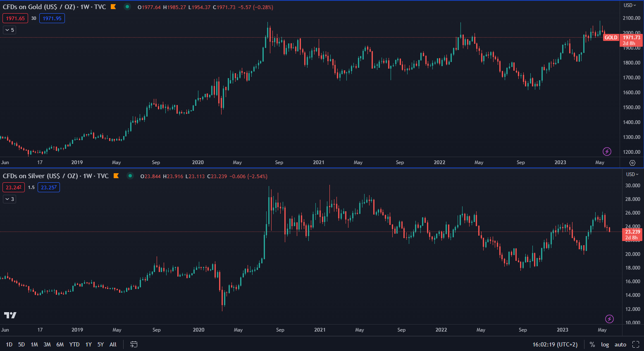This screenshot has width=644, height=351.
Task: Open Gold chart time axis settings gear
Action: [x=632, y=162]
